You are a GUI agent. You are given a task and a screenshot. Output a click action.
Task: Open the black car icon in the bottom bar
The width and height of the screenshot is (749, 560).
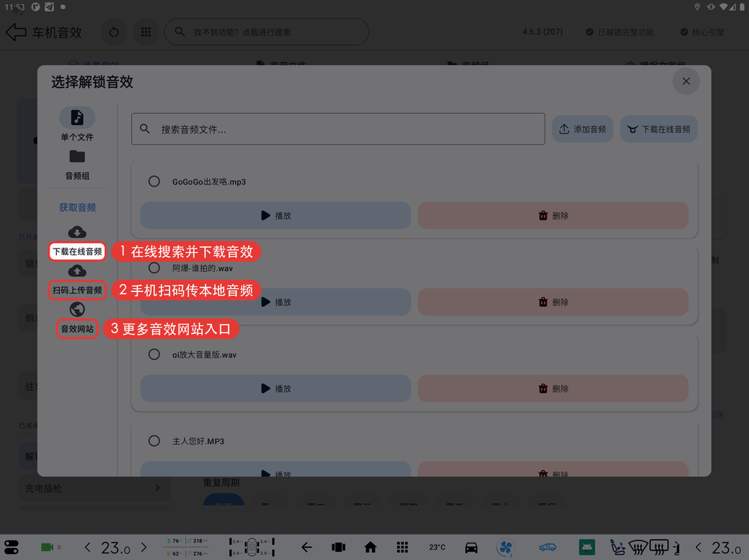471,547
